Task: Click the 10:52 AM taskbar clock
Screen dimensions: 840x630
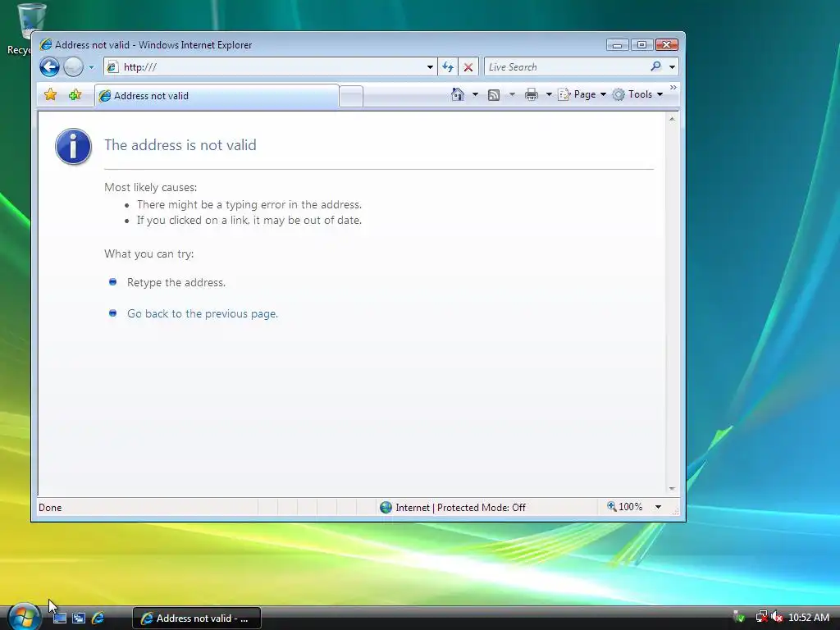Action: tap(808, 617)
